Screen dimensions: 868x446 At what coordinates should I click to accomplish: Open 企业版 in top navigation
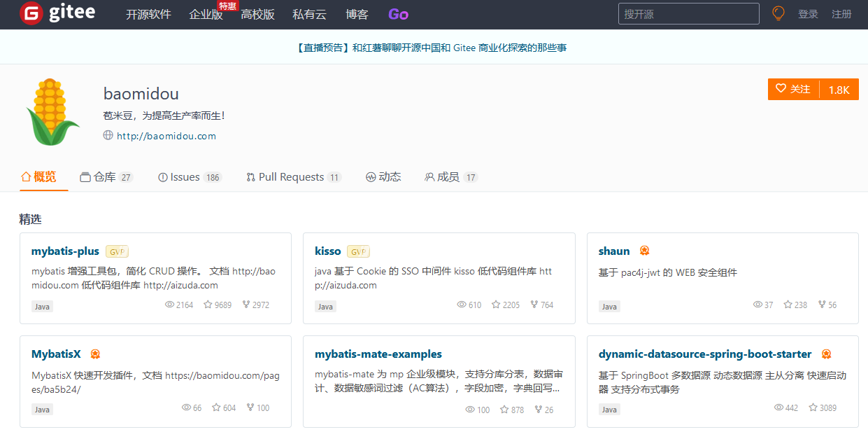206,14
